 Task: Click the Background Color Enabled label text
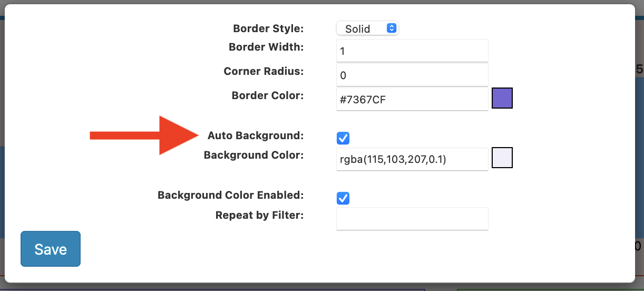(230, 195)
